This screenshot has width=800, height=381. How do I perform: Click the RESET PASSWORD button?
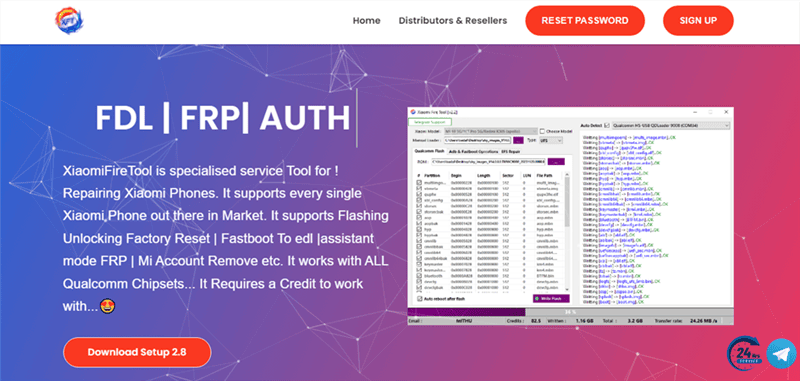pos(585,20)
